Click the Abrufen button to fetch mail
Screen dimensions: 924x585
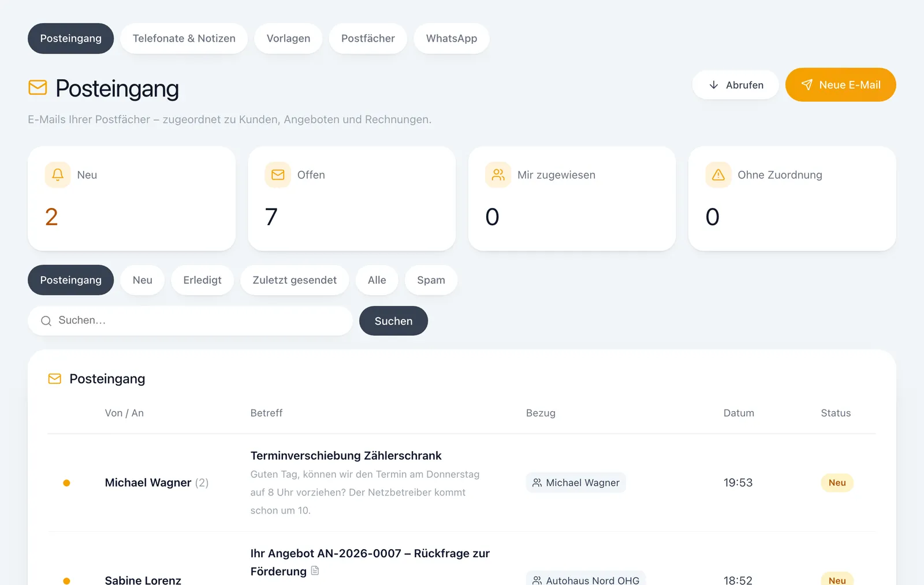pos(736,85)
